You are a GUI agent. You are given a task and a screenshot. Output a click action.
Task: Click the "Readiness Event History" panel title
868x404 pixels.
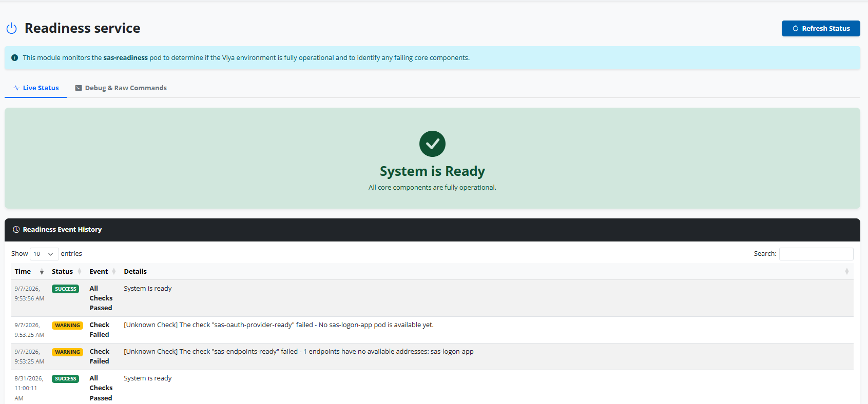[62, 230]
